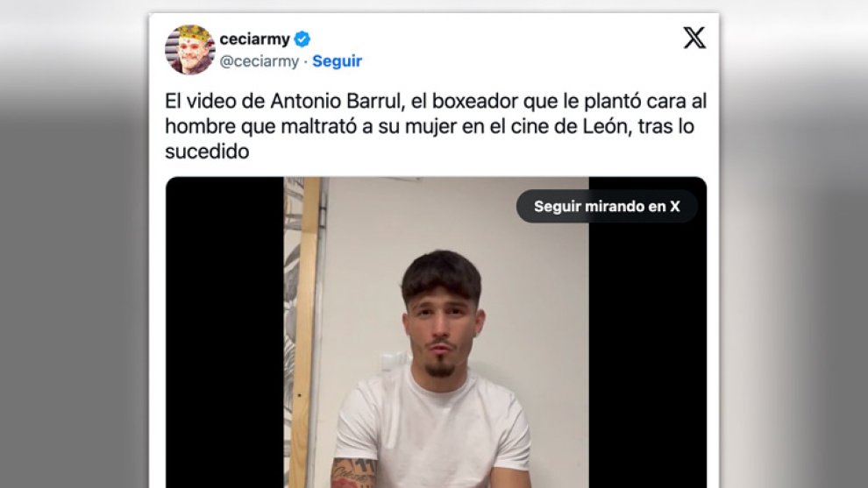Image resolution: width=868 pixels, height=488 pixels.
Task: Click the right black bar of the video
Action: [x=648, y=354]
